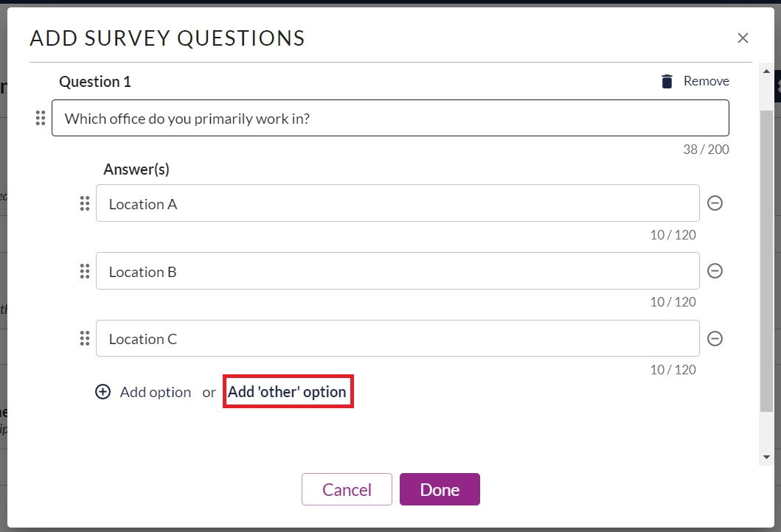This screenshot has height=532, width=781.
Task: Click the plus circle icon to add option
Action: coord(103,392)
